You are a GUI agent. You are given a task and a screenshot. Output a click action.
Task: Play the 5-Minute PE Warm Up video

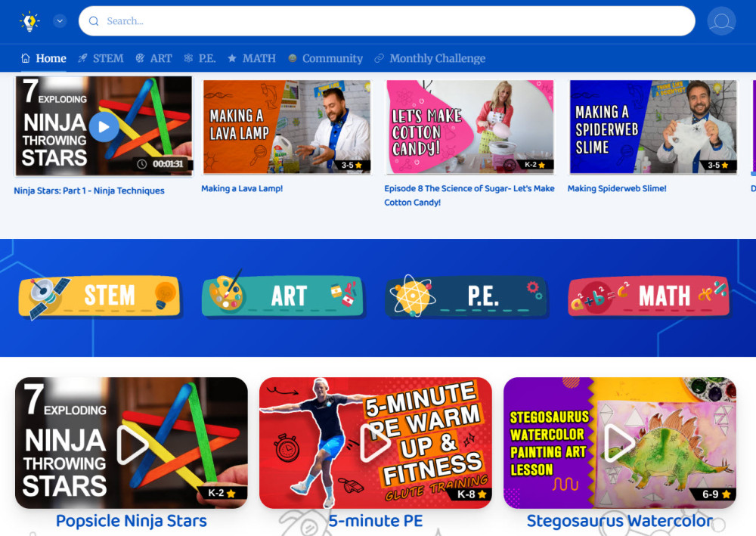(x=375, y=443)
